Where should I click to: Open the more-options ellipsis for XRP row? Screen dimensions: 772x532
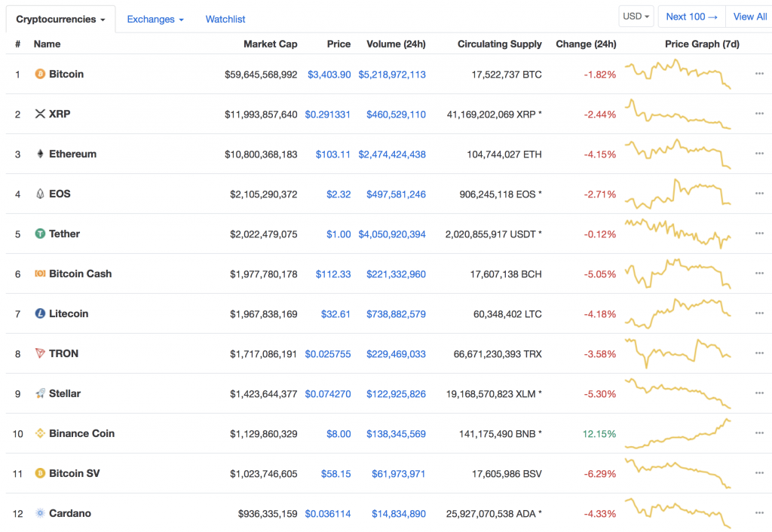tap(759, 113)
